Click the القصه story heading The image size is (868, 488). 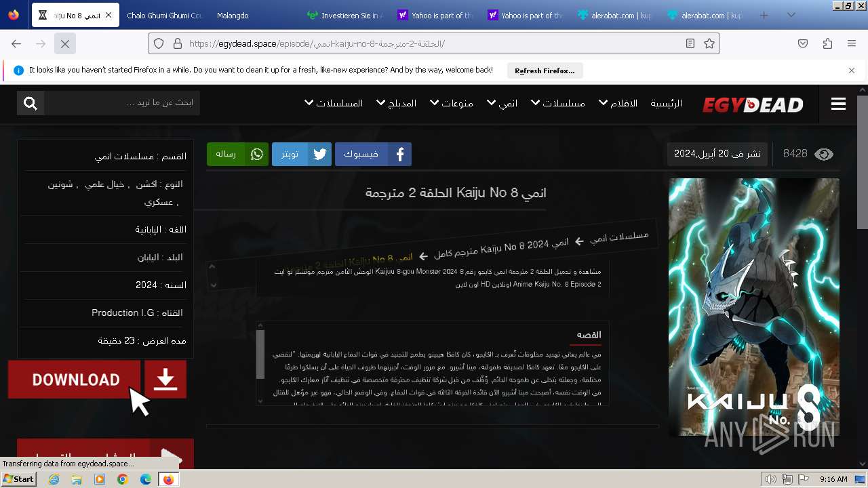coord(589,335)
